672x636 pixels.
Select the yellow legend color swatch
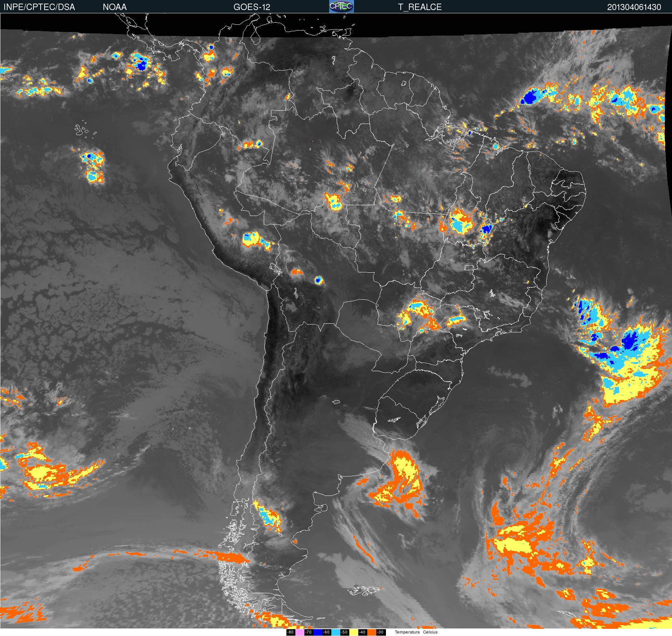pos(354,632)
